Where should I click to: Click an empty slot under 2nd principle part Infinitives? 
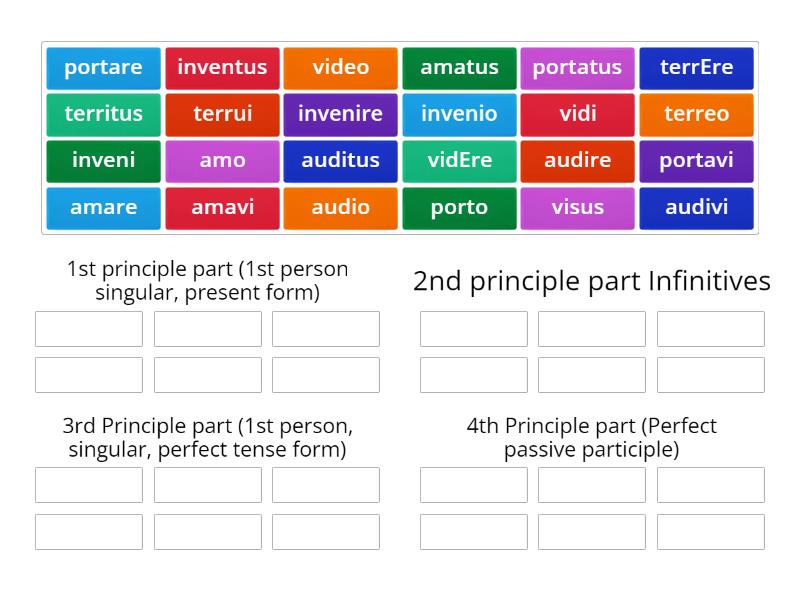coord(474,328)
